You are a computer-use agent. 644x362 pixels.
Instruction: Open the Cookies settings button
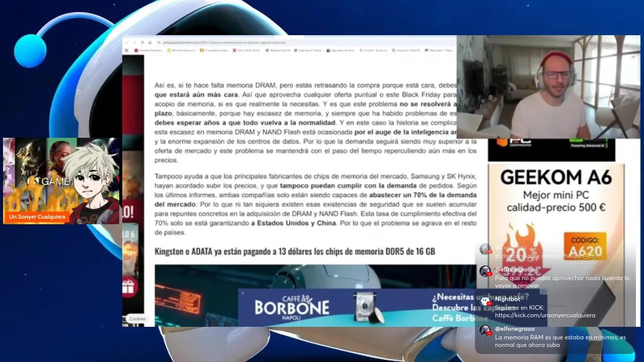(137, 319)
